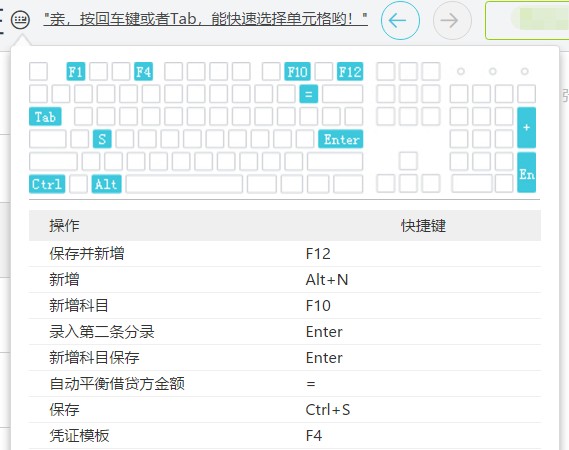569x450 pixels.
Task: Click the Ctrl+S shortcut value
Action: [328, 410]
